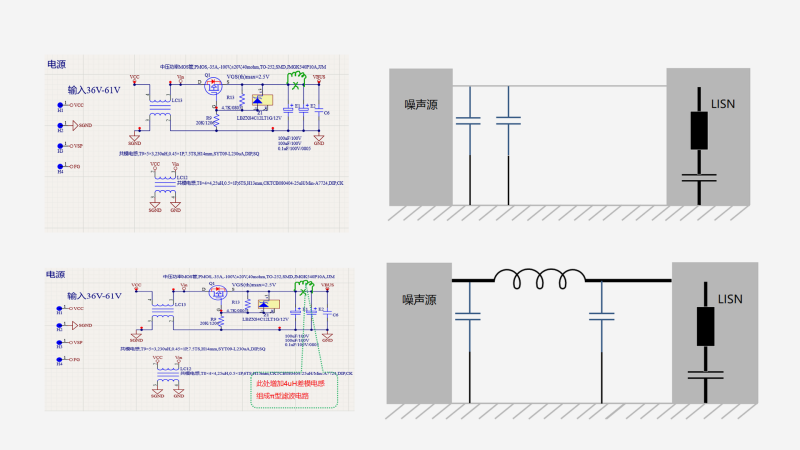Screen dimensions: 800x450
Task: Click the 电源 title of the bottom schematic
Action: click(x=56, y=273)
